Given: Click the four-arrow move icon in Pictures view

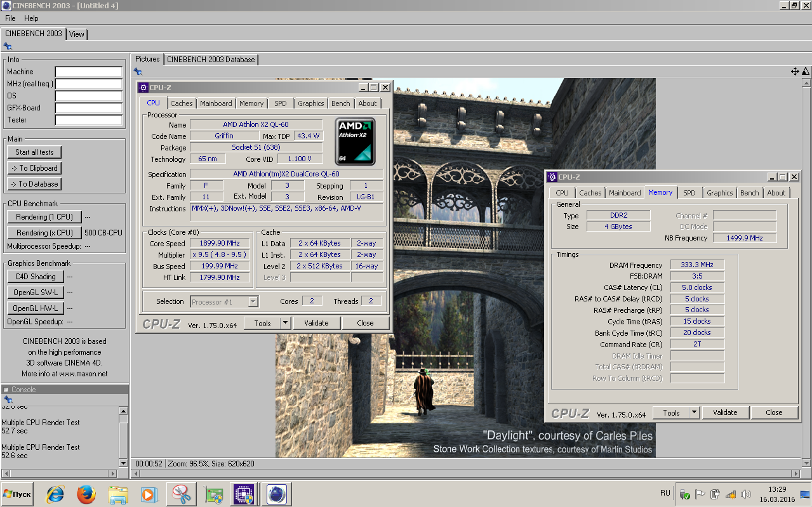Looking at the screenshot, I should coord(795,72).
